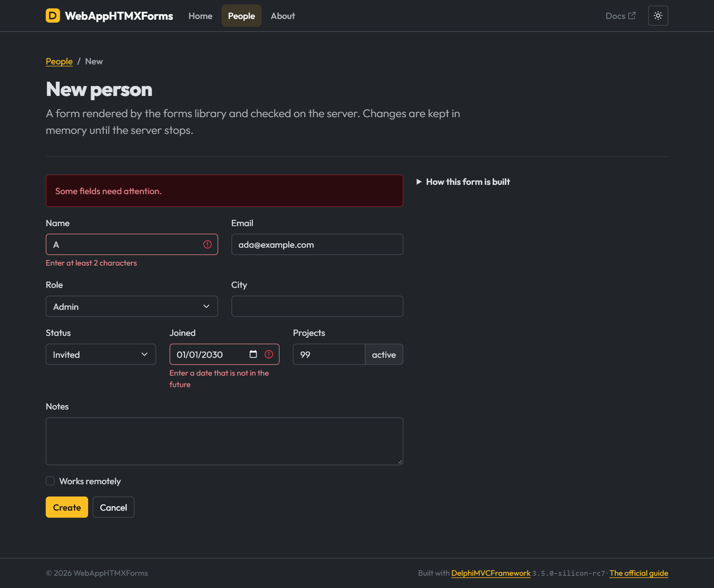Screen dimensions: 714x588
Task: Click into the Notes textarea
Action: pos(224,441)
